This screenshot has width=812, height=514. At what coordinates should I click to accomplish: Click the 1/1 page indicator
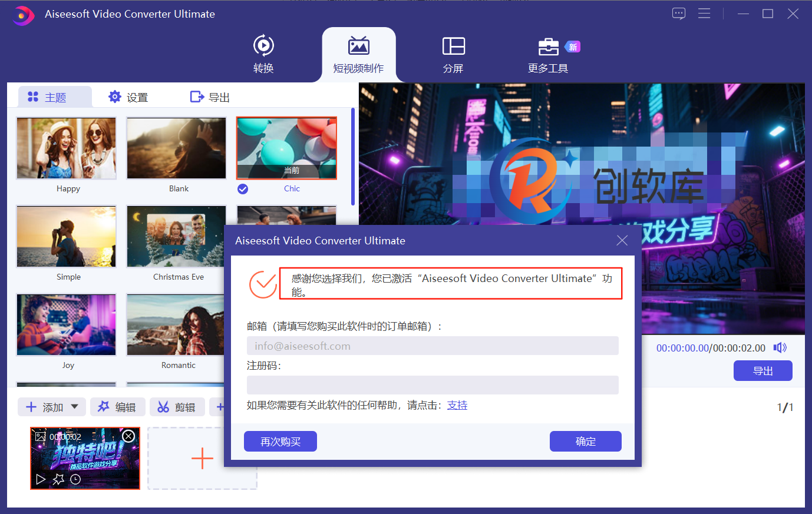785,407
